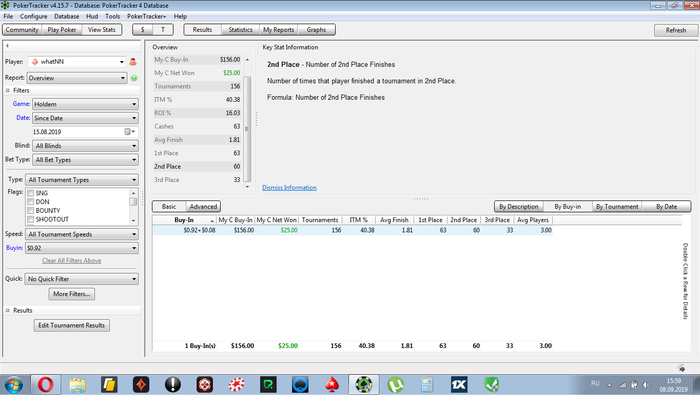
Task: Open the Player dropdown showing whatNN
Action: [77, 62]
